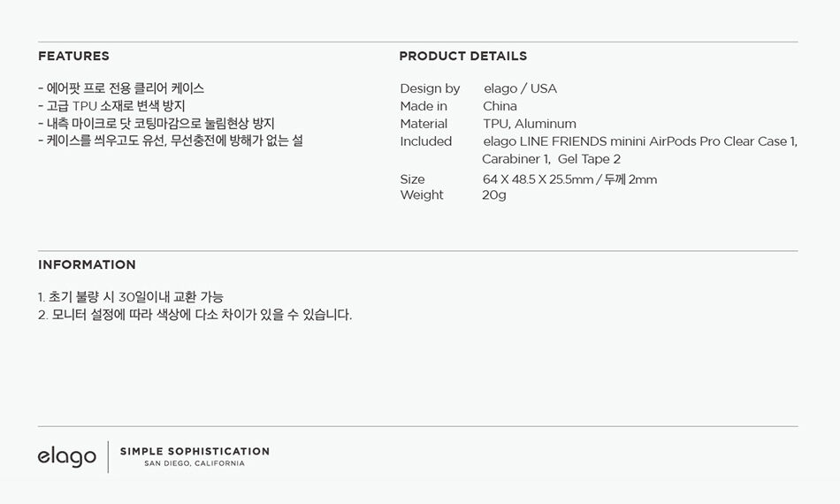Click the Weight label
This screenshot has height=504, width=840.
pos(422,195)
